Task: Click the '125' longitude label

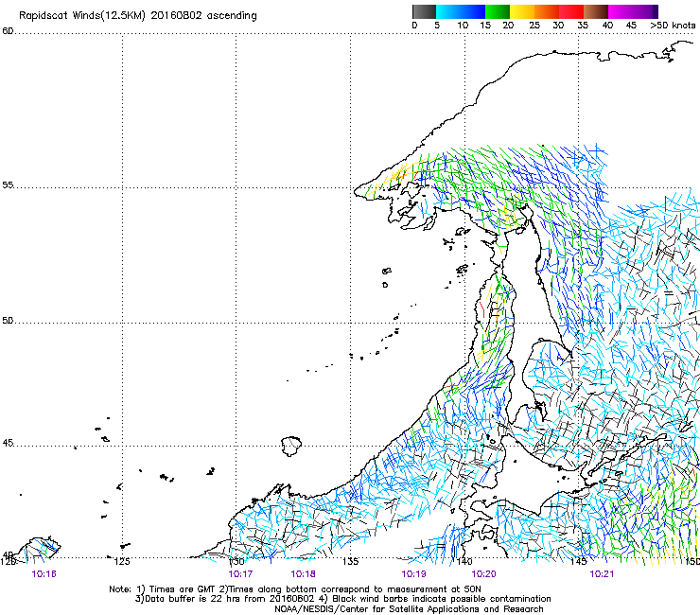Action: coord(122,561)
